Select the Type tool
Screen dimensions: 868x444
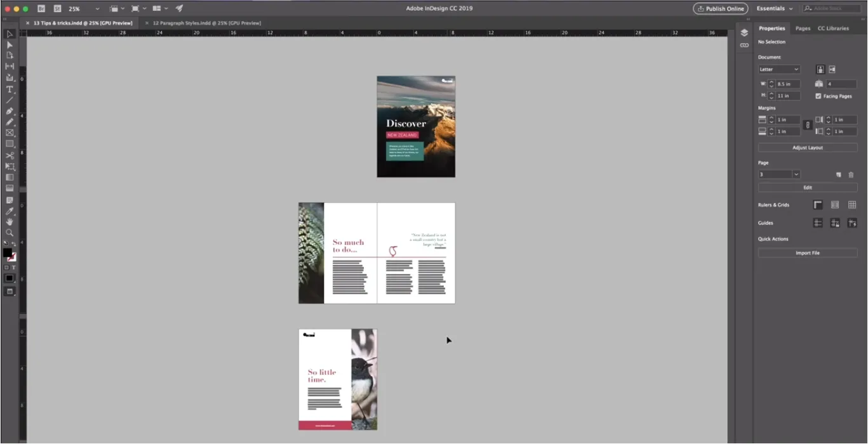tap(10, 89)
